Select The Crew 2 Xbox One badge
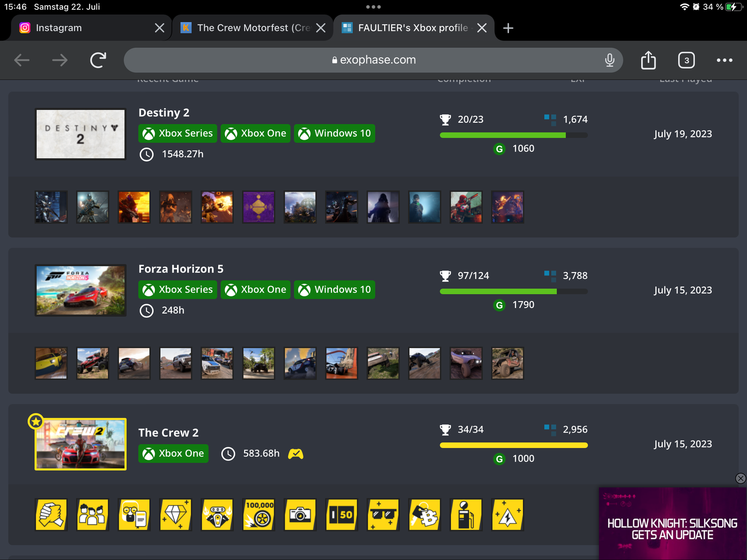The height and width of the screenshot is (560, 747). (x=173, y=454)
